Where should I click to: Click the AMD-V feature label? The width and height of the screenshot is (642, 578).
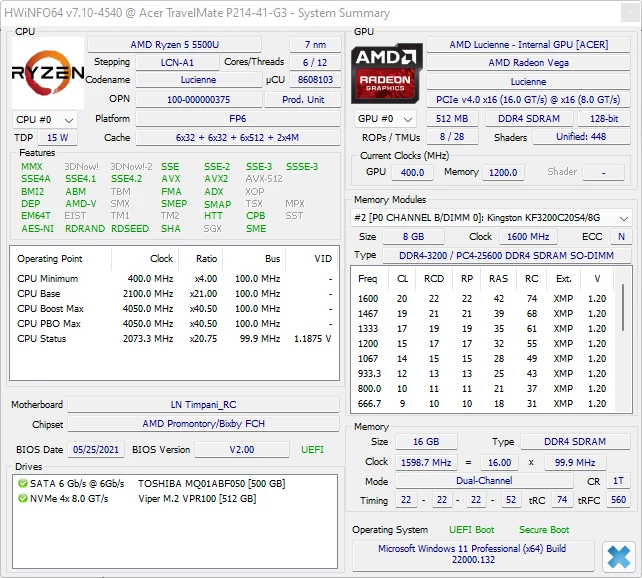point(81,203)
